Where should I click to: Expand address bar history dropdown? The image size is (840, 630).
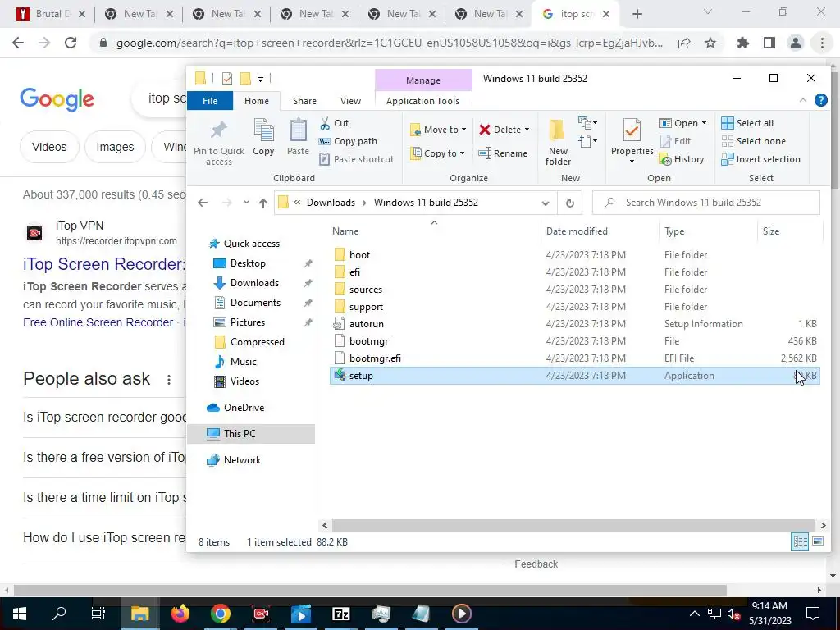546,203
